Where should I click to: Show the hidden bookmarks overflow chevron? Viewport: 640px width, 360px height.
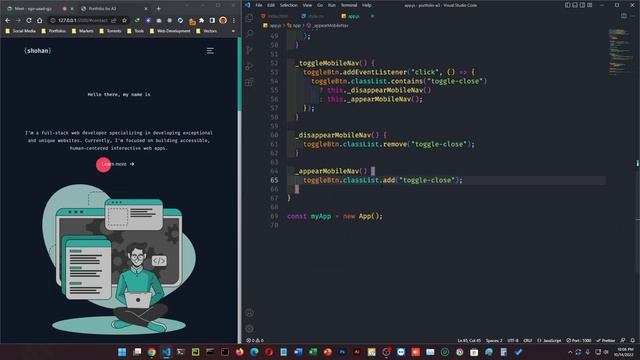click(x=233, y=31)
